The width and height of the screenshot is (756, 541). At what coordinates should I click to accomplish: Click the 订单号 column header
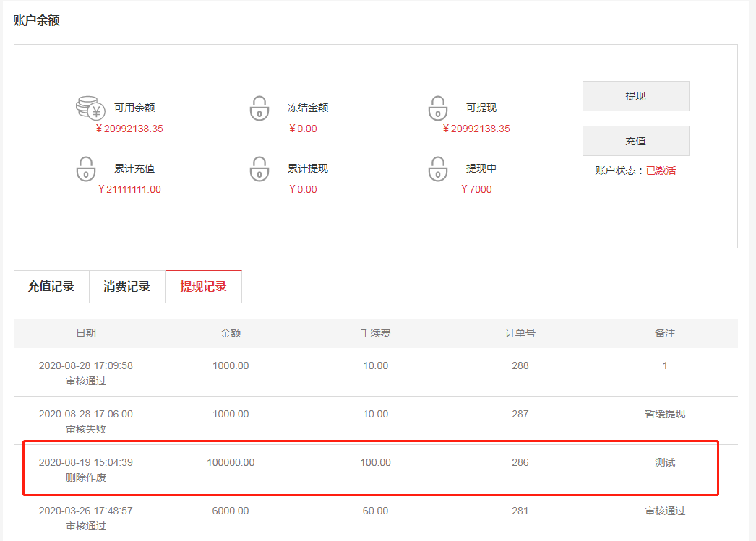pos(520,334)
